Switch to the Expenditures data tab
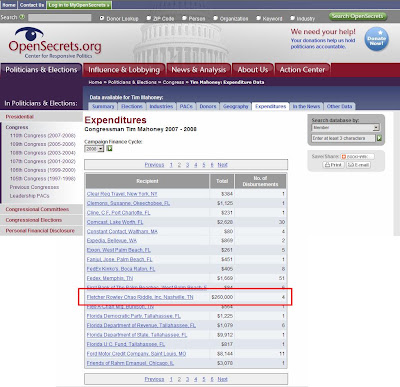 (271, 106)
